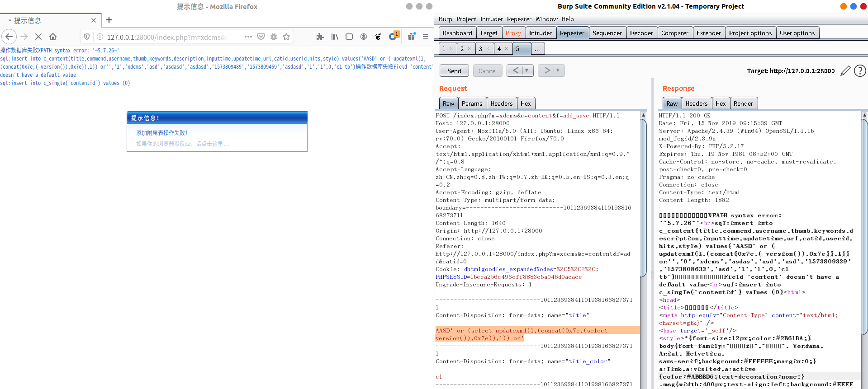Go to next request in history
This screenshot has width=868, height=389.
pyautogui.click(x=546, y=70)
